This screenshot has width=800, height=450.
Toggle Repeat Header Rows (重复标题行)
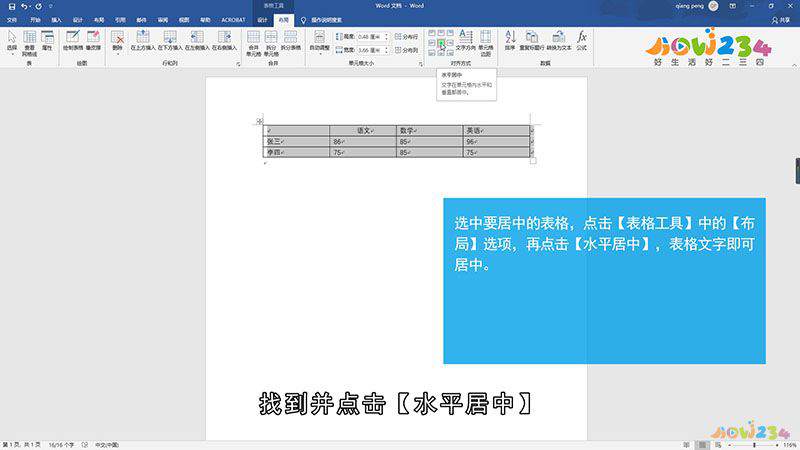[x=532, y=41]
